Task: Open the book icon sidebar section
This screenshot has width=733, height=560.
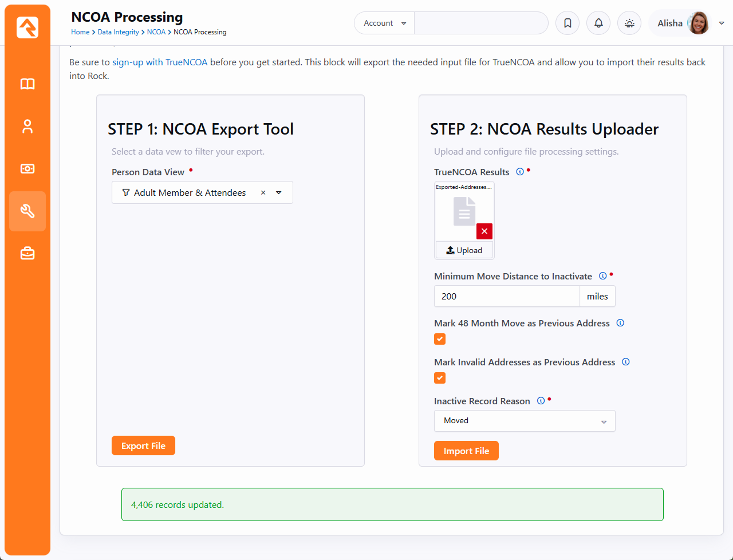Action: 27,84
